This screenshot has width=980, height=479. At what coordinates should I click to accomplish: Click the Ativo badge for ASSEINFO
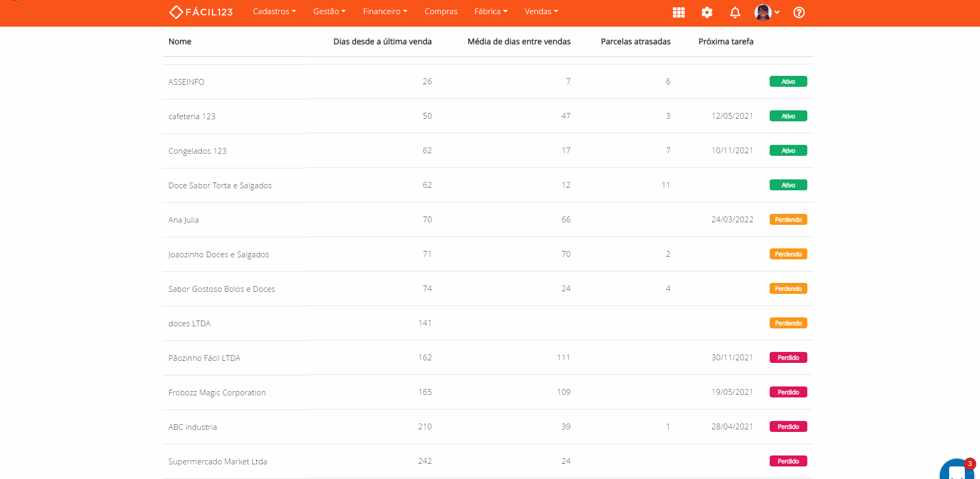788,82
